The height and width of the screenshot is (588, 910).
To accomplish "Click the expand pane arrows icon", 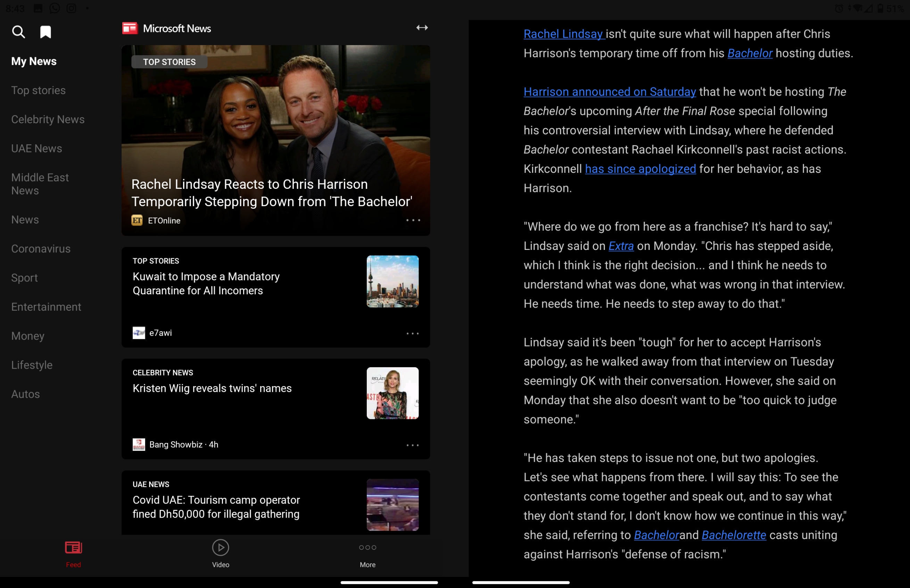I will tap(422, 27).
